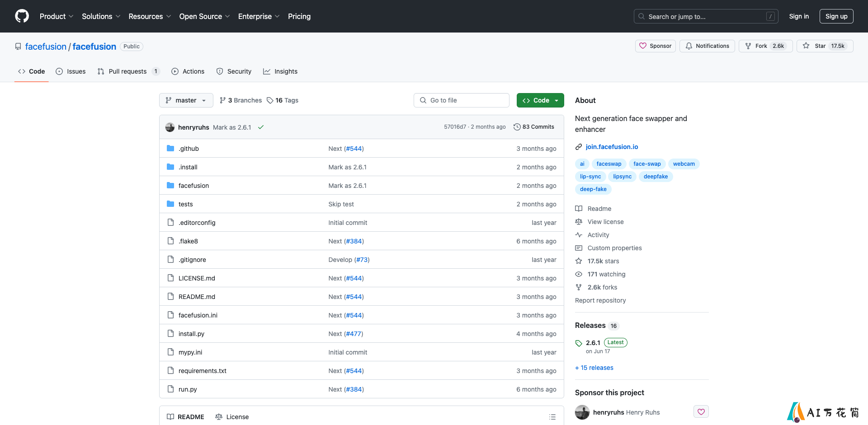Visit the join.facefusion.io link

point(612,147)
